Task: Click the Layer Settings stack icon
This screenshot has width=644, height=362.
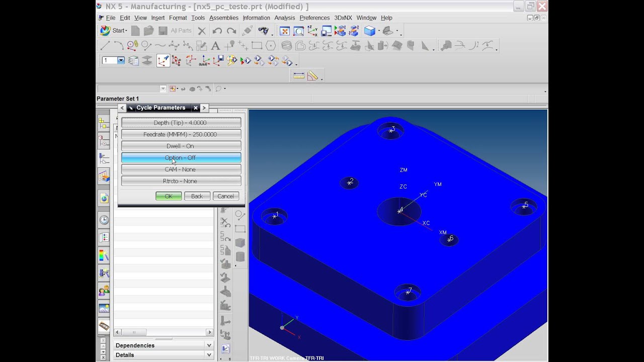Action: click(x=133, y=61)
